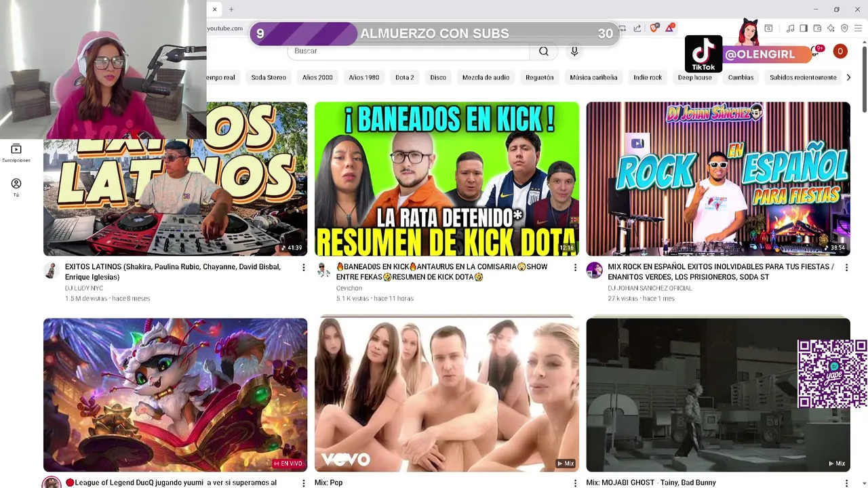Click the youtube.com address bar
Screen dimensions: 868x488
click(225, 28)
